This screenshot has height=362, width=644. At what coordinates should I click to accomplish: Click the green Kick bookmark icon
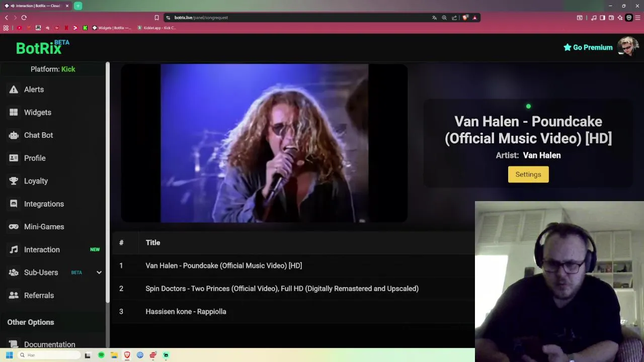(x=85, y=28)
